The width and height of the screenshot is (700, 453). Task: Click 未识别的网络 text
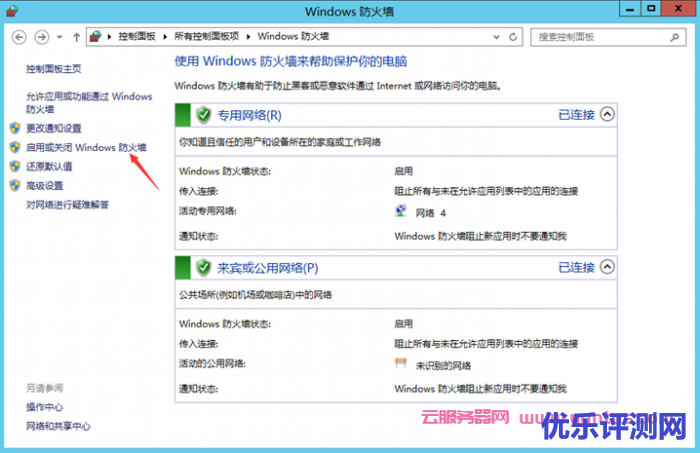(443, 366)
